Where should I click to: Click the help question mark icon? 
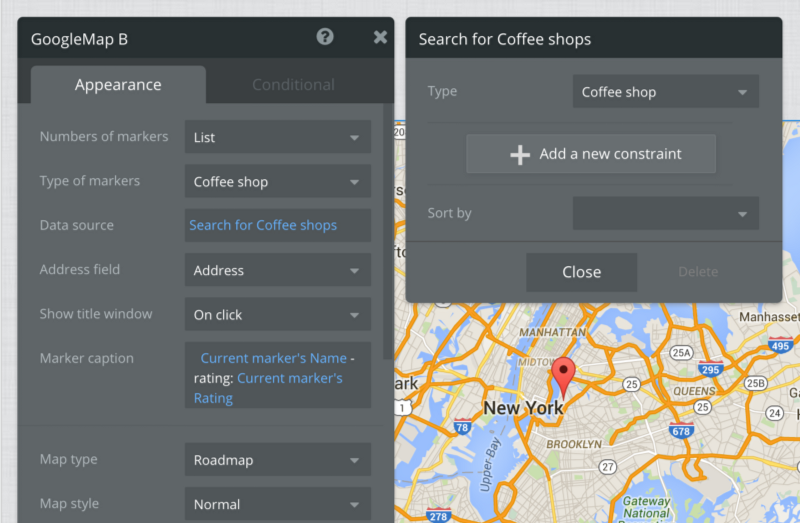point(325,37)
